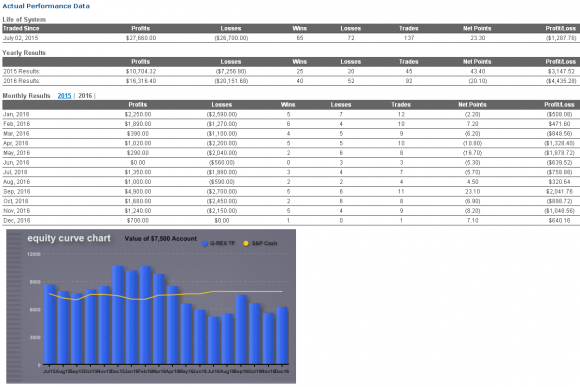The image size is (580, 387).
Task: Click 2016 profit/loss value ($4,435.28)
Action: 561,81
